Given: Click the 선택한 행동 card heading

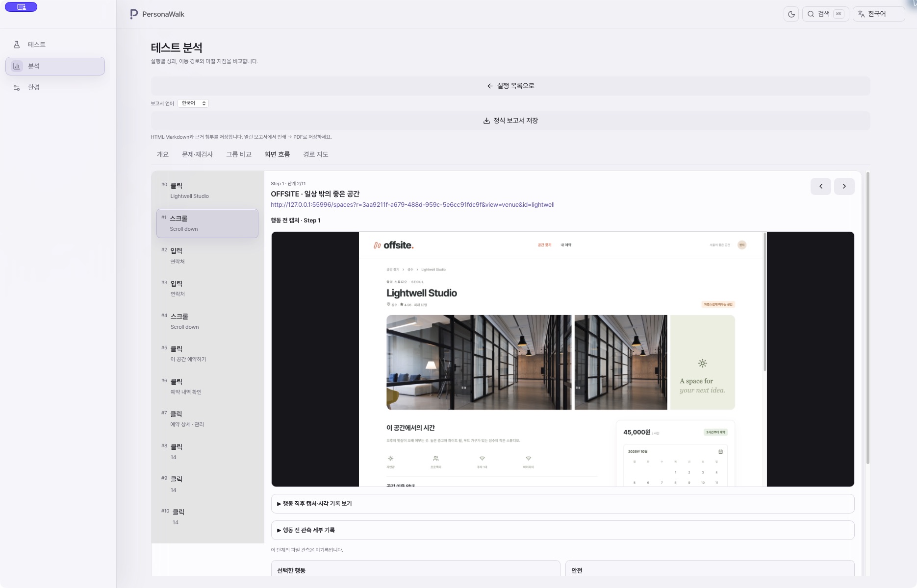Looking at the screenshot, I should [291, 571].
